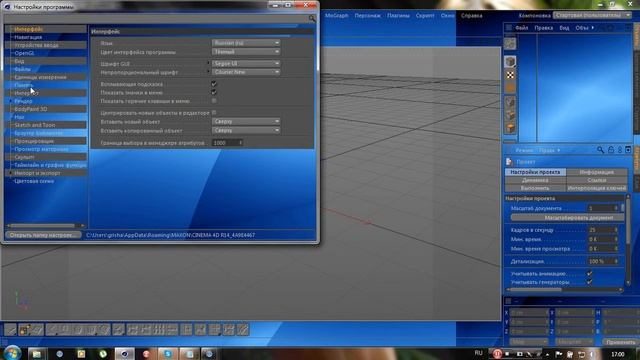
Task: Toggle the Показать значки в меню checkbox
Action: (213, 92)
